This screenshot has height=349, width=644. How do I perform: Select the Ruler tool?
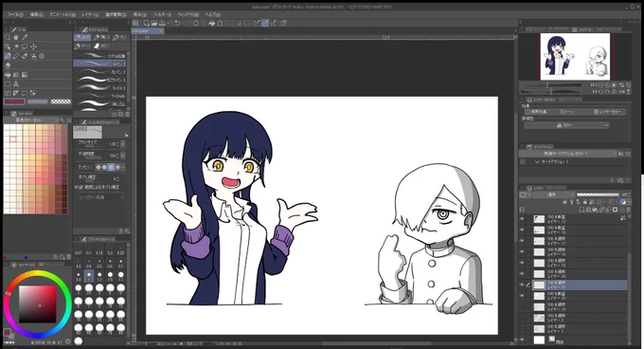coord(16,93)
